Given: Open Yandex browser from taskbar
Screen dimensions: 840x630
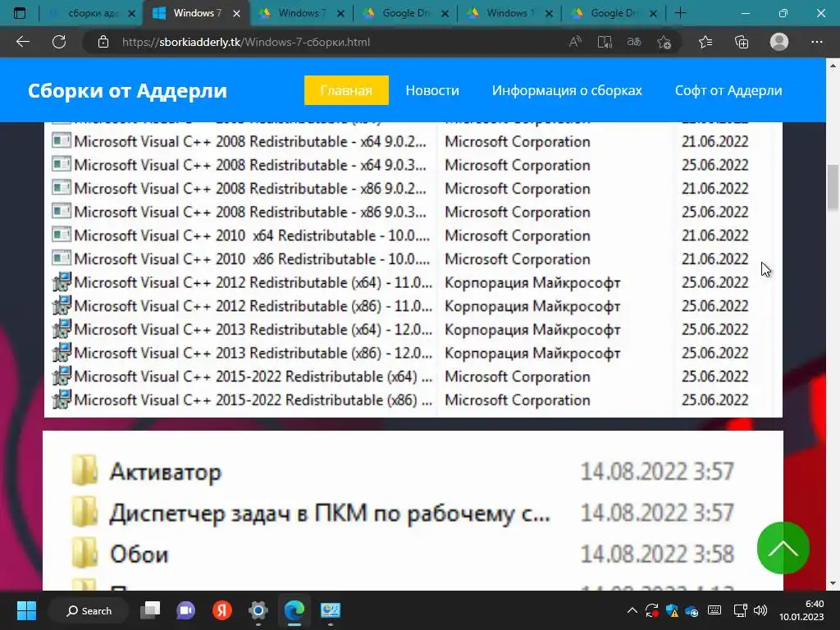Looking at the screenshot, I should pos(221,610).
